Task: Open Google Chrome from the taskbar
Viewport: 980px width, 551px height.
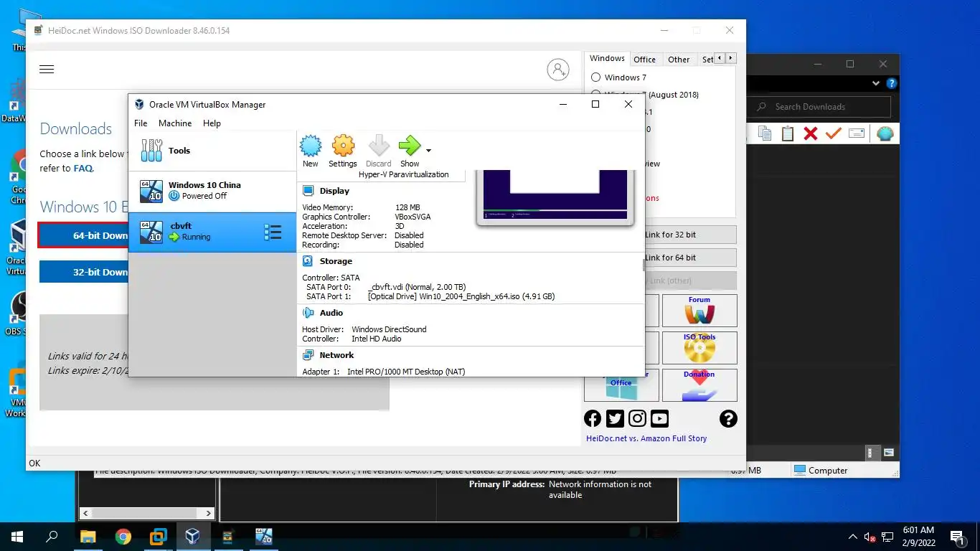Action: [x=123, y=536]
